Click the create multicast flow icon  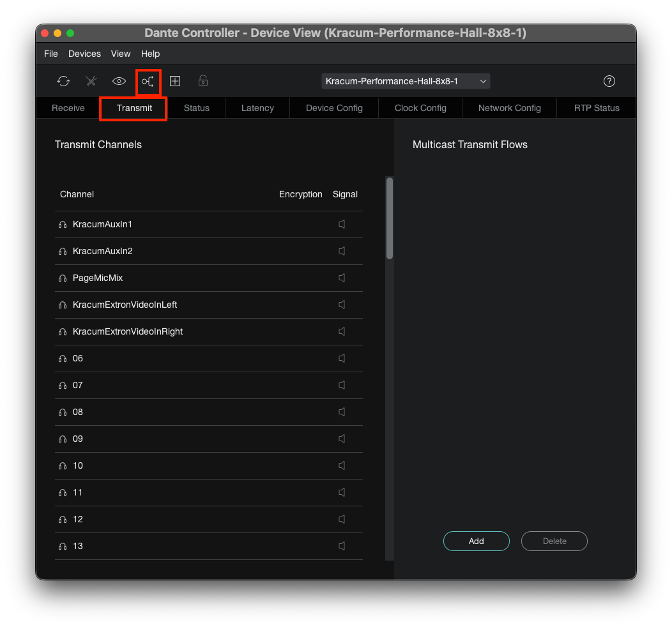[148, 81]
